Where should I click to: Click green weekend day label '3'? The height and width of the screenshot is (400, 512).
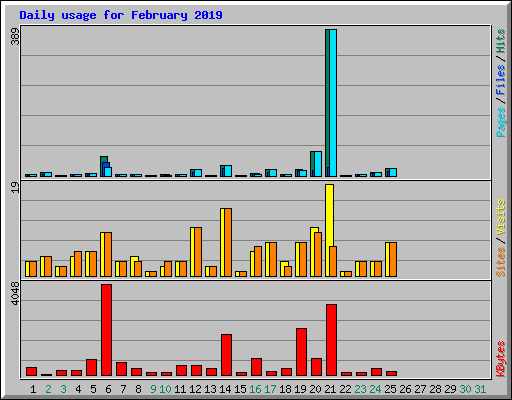(63, 389)
